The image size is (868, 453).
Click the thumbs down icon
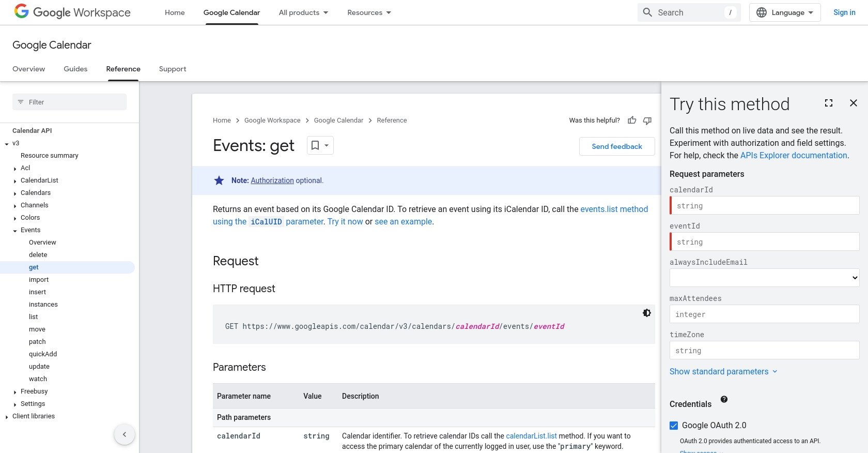click(x=647, y=120)
